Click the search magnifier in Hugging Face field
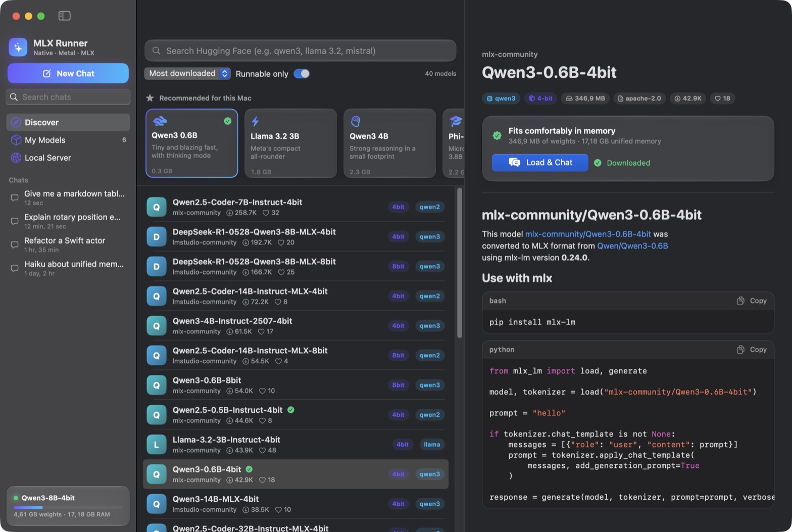792x532 pixels. click(157, 51)
